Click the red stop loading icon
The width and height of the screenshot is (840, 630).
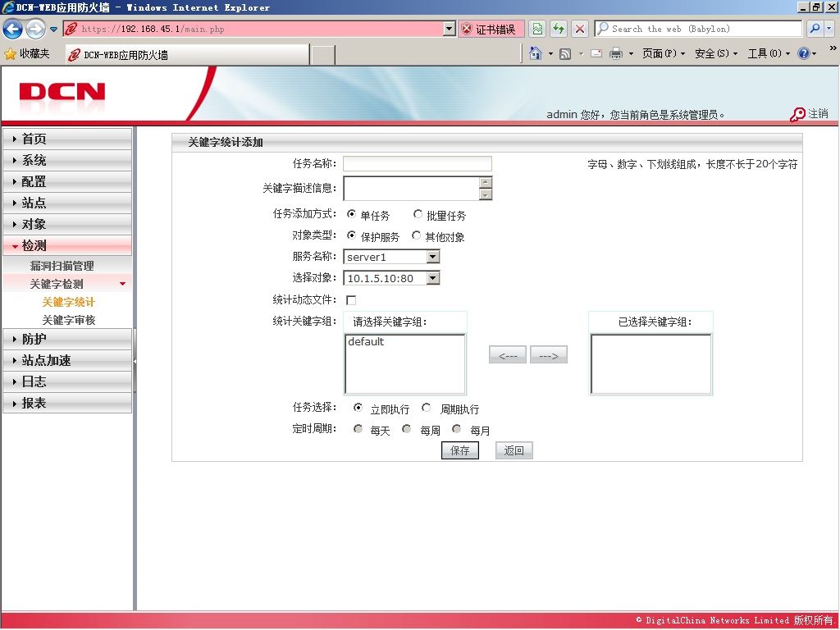point(580,29)
